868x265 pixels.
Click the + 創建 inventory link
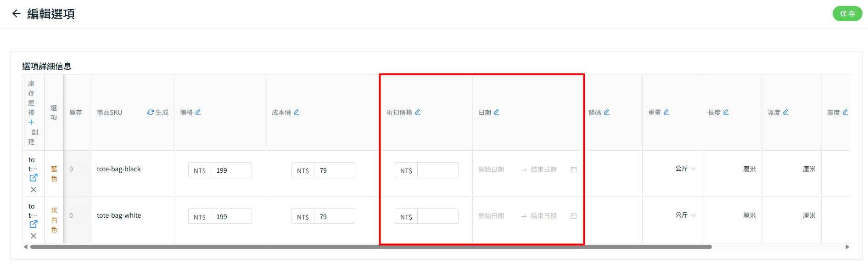coord(31,123)
